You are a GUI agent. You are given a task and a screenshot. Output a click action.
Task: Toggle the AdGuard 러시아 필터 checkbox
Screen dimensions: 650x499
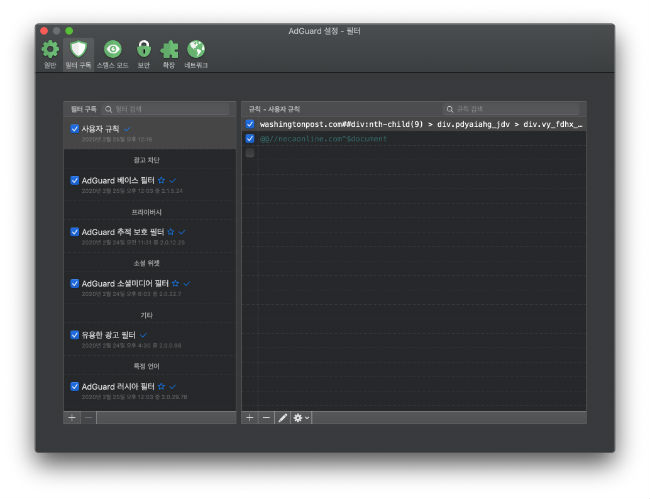[x=75, y=386]
